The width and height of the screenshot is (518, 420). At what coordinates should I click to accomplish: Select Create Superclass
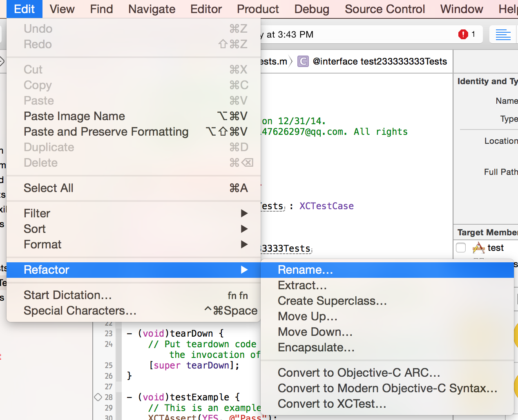(x=387, y=301)
